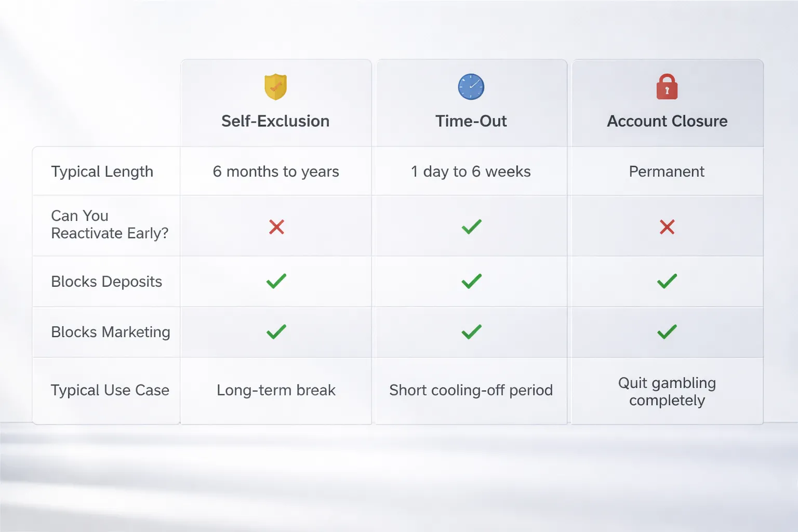Click the 'Quit gambling completely' cell
This screenshot has width=798, height=532.
coord(668,391)
